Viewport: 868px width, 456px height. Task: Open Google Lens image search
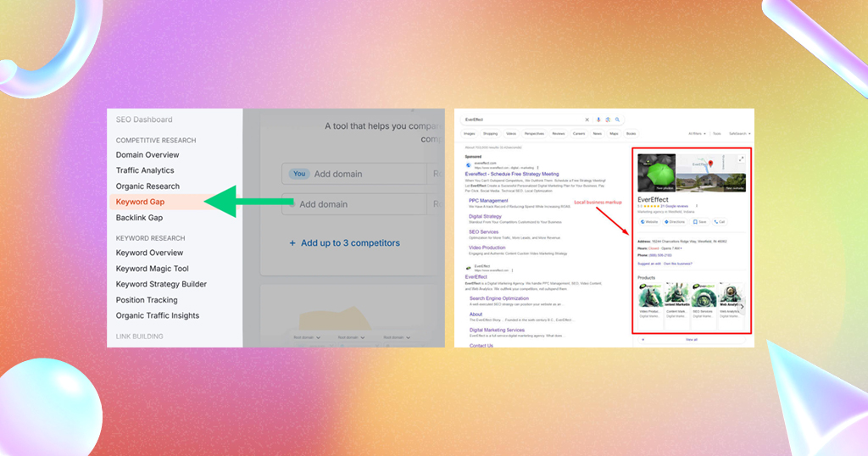608,120
